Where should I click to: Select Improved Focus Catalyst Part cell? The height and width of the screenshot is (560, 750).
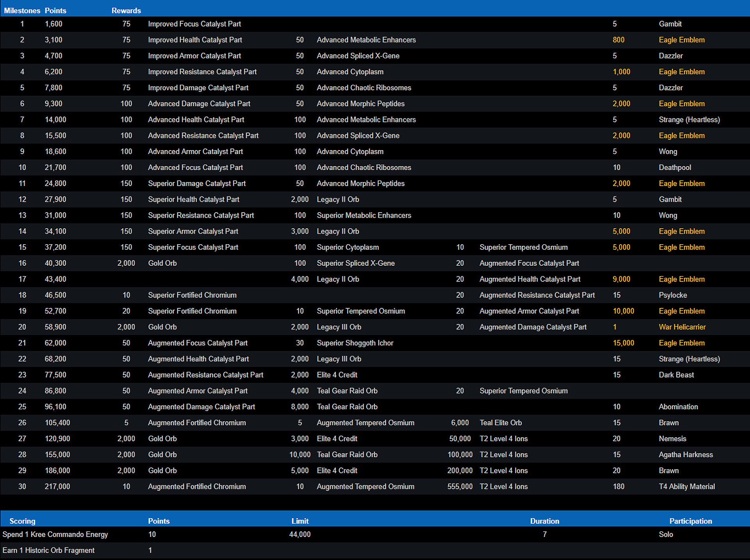[194, 24]
